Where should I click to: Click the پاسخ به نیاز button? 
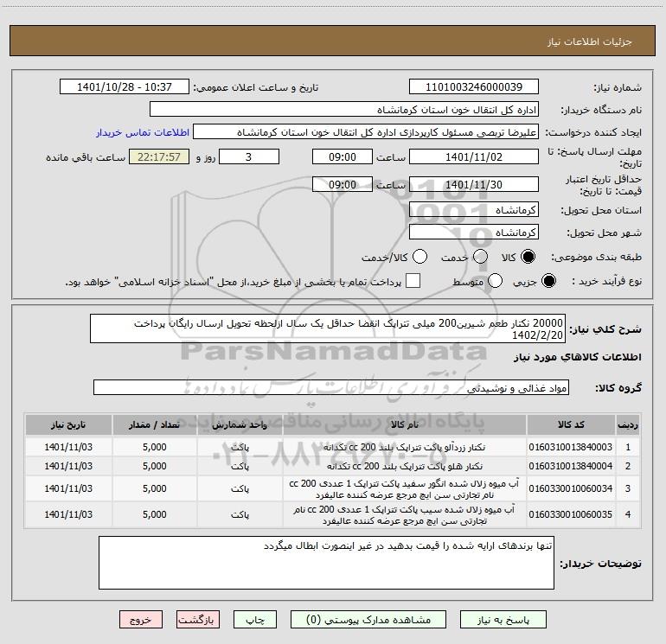pos(503,620)
